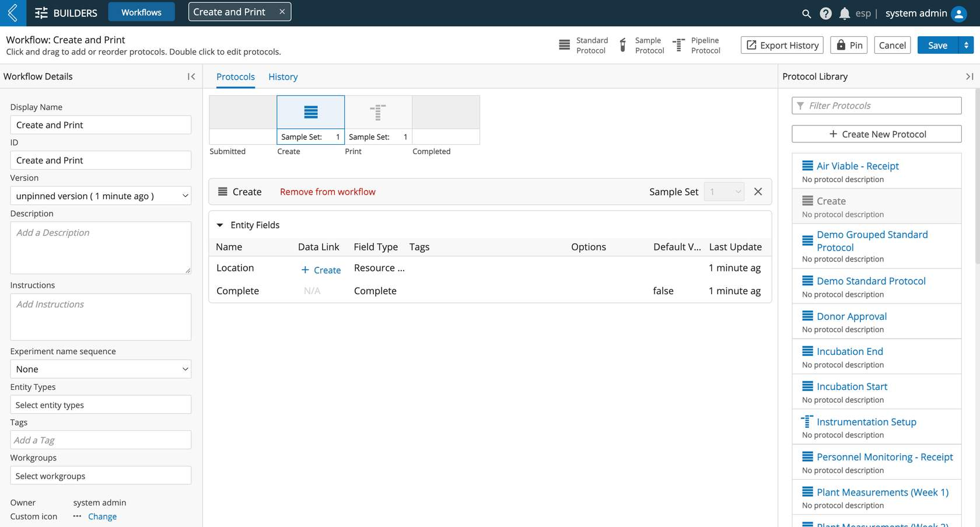Click Remove from workflow link
The width and height of the screenshot is (980, 527).
tap(328, 191)
